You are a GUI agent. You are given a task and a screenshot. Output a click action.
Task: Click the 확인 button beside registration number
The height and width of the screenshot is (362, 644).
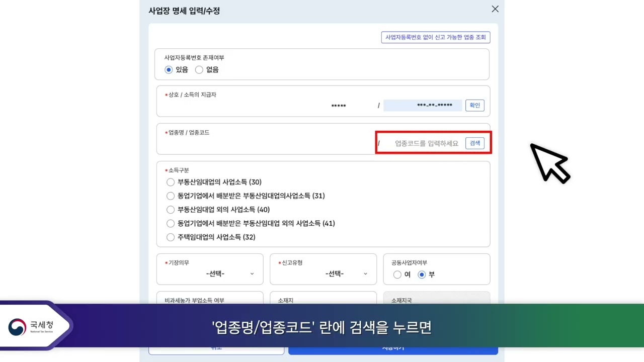pyautogui.click(x=474, y=106)
